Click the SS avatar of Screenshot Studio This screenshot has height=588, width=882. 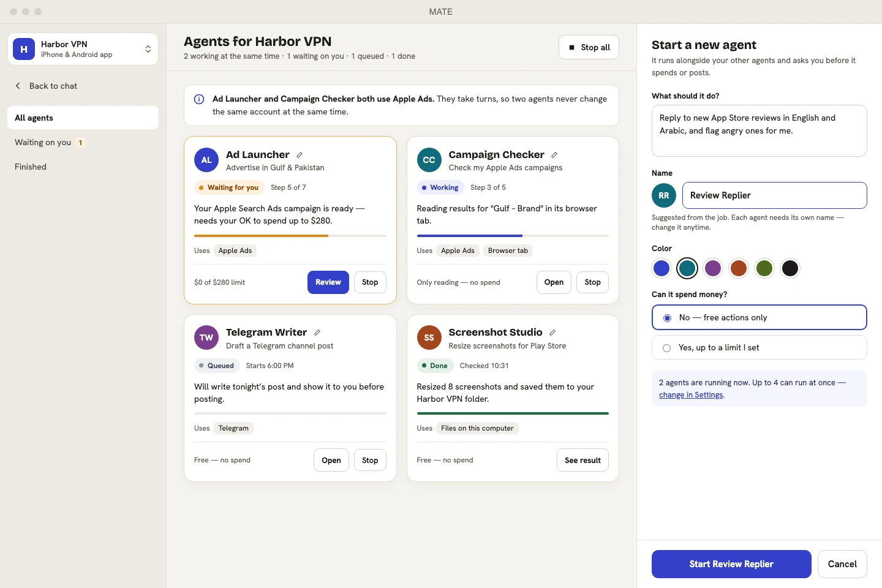(429, 337)
